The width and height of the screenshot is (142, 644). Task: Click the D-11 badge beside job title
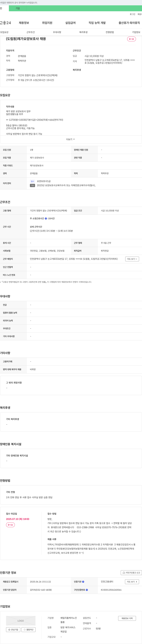(x=131, y=39)
